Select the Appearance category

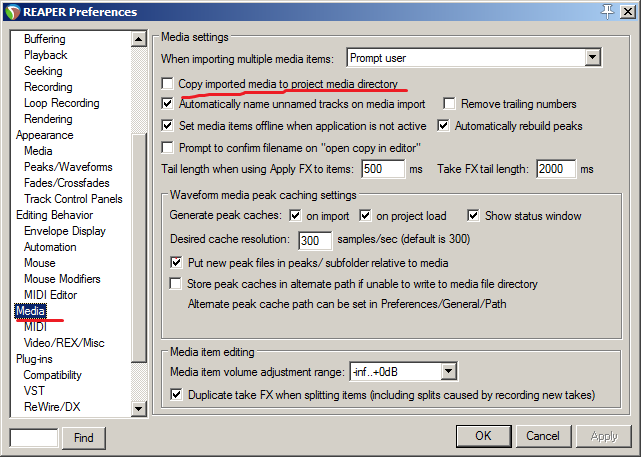point(45,135)
